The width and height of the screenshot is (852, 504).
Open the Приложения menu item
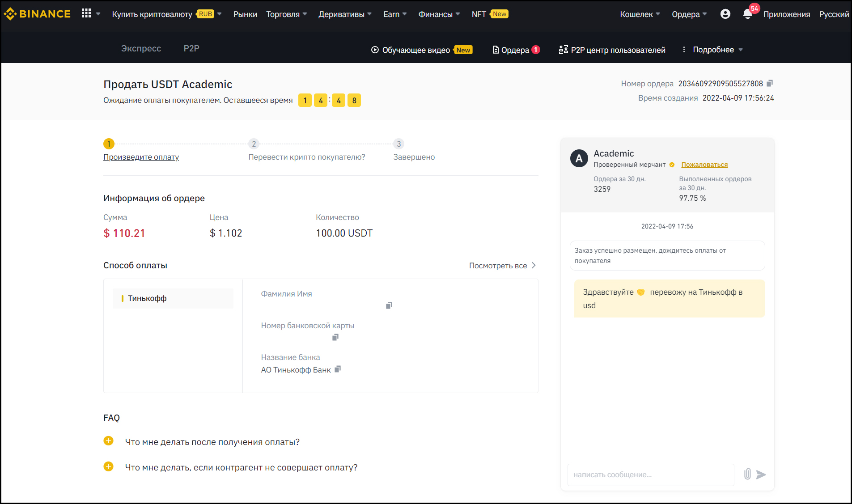[787, 14]
